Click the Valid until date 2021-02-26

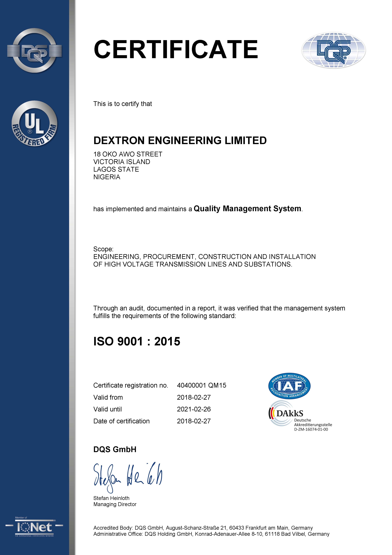(x=194, y=409)
